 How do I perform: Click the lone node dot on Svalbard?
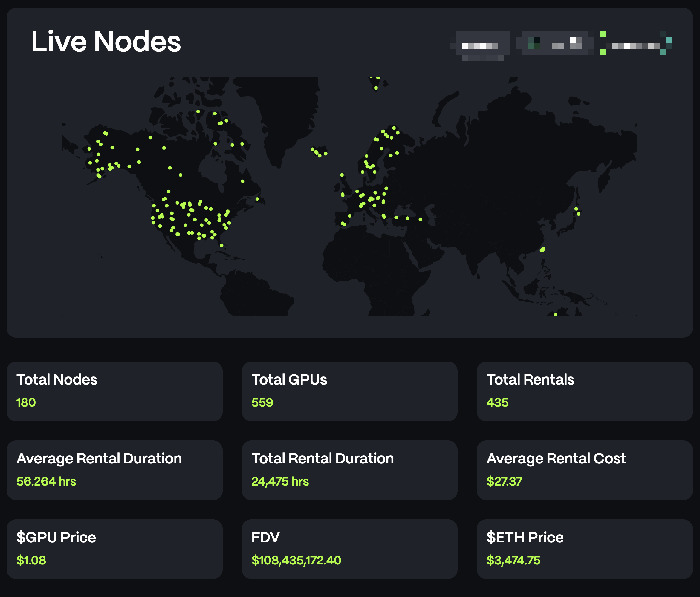coord(376,88)
